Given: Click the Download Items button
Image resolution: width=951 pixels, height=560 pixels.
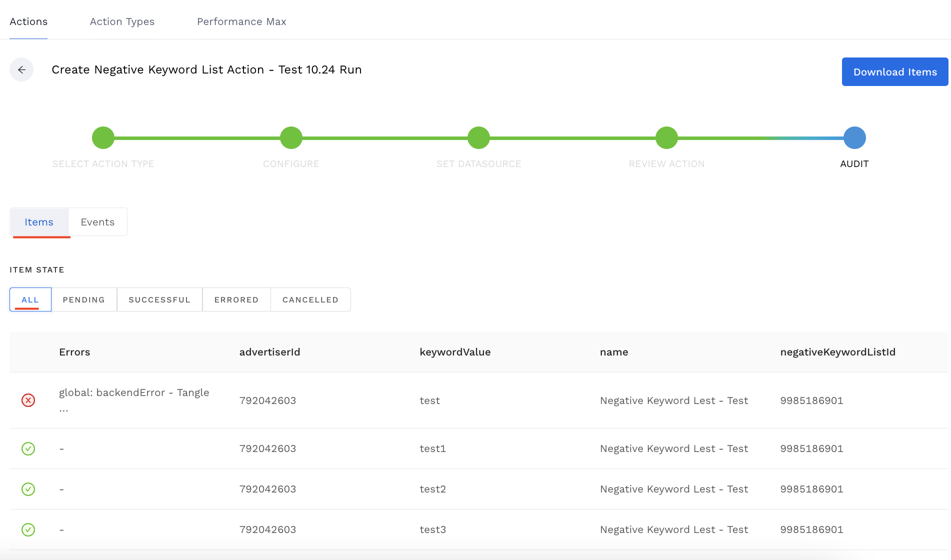Looking at the screenshot, I should [894, 72].
